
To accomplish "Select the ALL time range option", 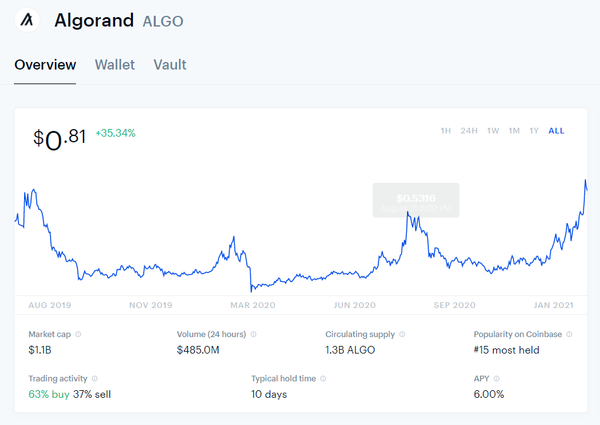I will pyautogui.click(x=556, y=131).
